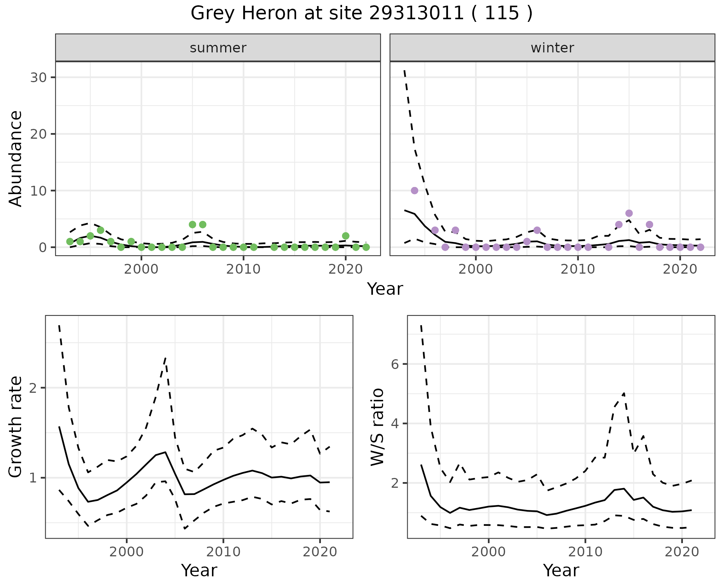Viewport: 724px width, 588px height.
Task: Click the 2010 tick label under summer panel
Action: pos(243,269)
